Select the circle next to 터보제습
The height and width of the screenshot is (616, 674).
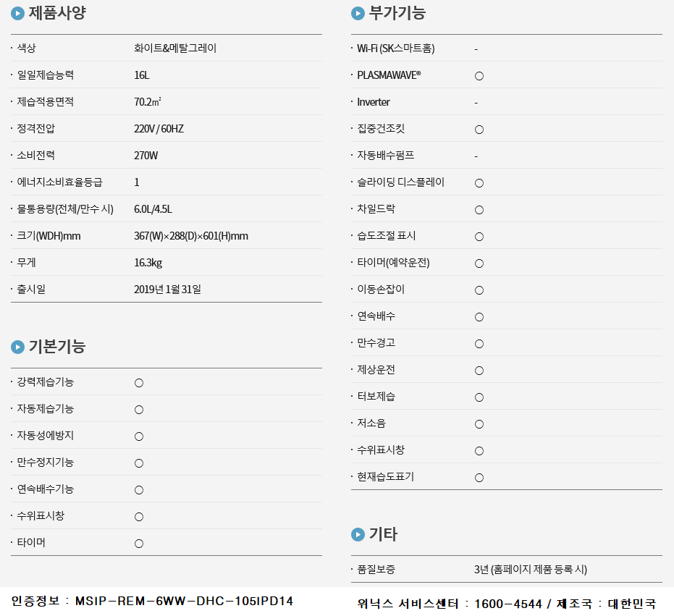[x=479, y=397]
